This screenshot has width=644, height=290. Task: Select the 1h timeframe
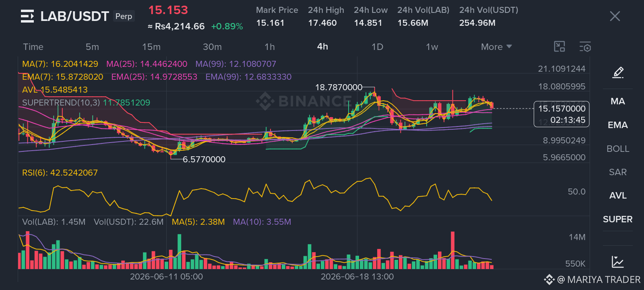point(270,47)
